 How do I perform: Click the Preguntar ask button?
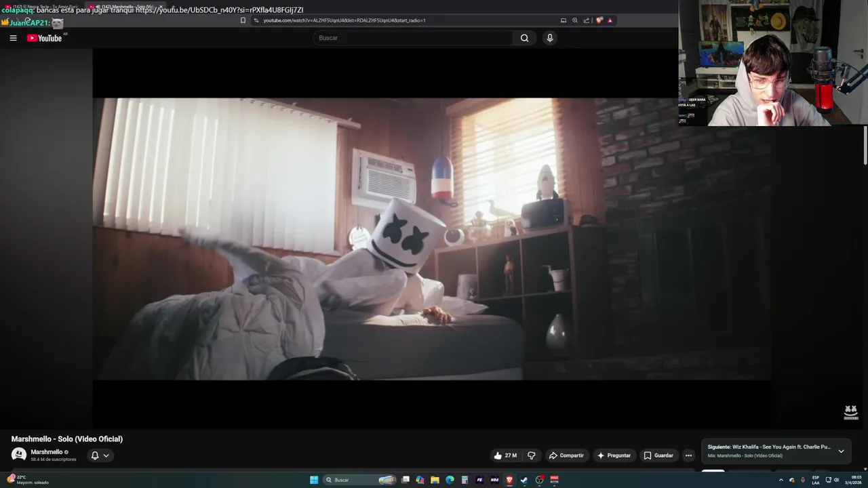(x=614, y=455)
